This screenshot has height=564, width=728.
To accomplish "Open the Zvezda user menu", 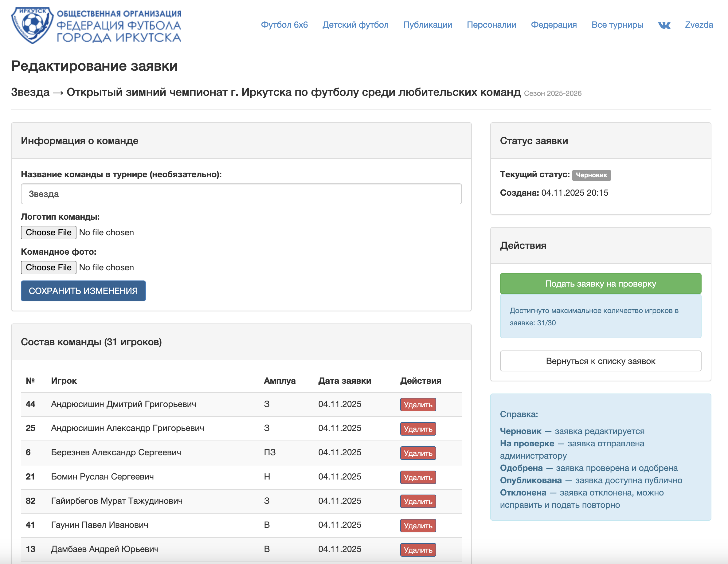I will point(699,25).
